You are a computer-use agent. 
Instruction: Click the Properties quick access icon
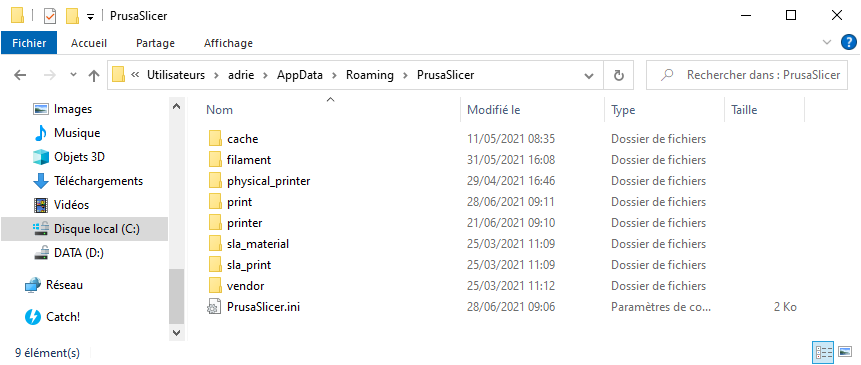point(50,16)
